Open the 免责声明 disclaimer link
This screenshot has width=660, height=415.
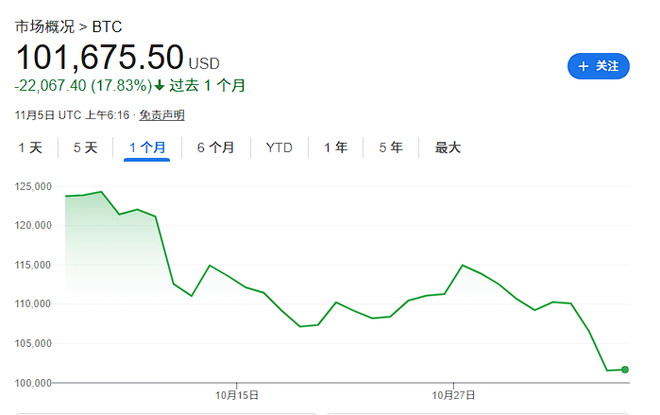coord(161,115)
